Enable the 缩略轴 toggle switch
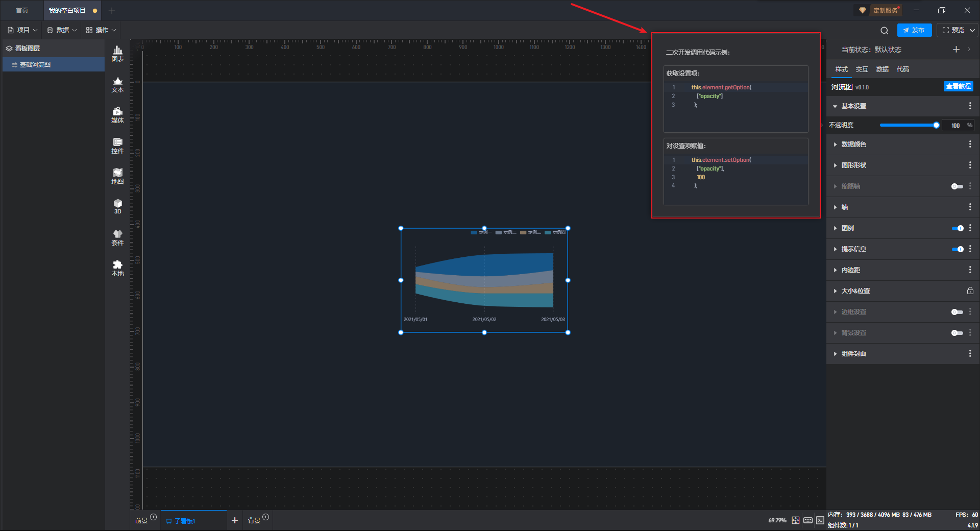The width and height of the screenshot is (980, 531). coord(957,186)
